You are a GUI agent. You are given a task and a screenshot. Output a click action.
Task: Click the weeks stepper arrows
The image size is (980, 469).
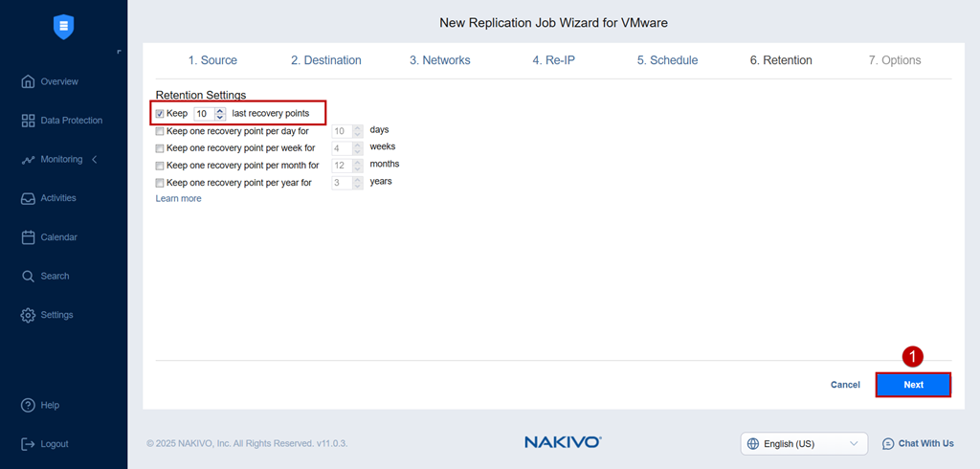click(x=358, y=148)
